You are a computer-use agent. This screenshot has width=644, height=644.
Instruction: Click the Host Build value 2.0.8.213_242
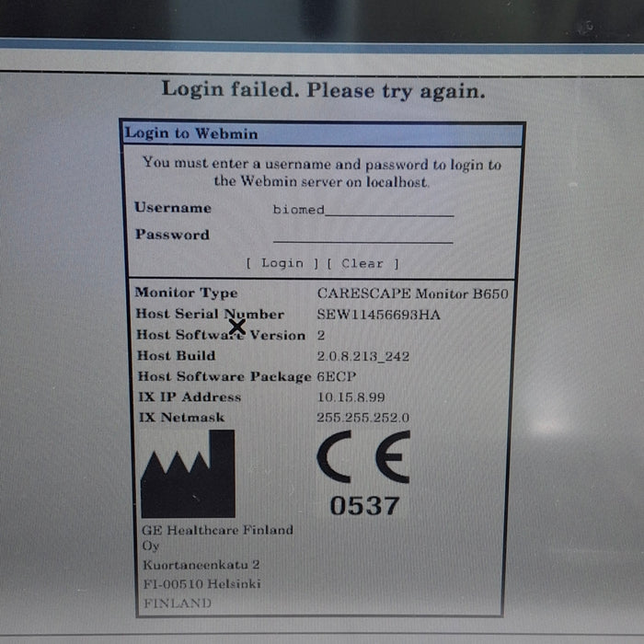(363, 356)
